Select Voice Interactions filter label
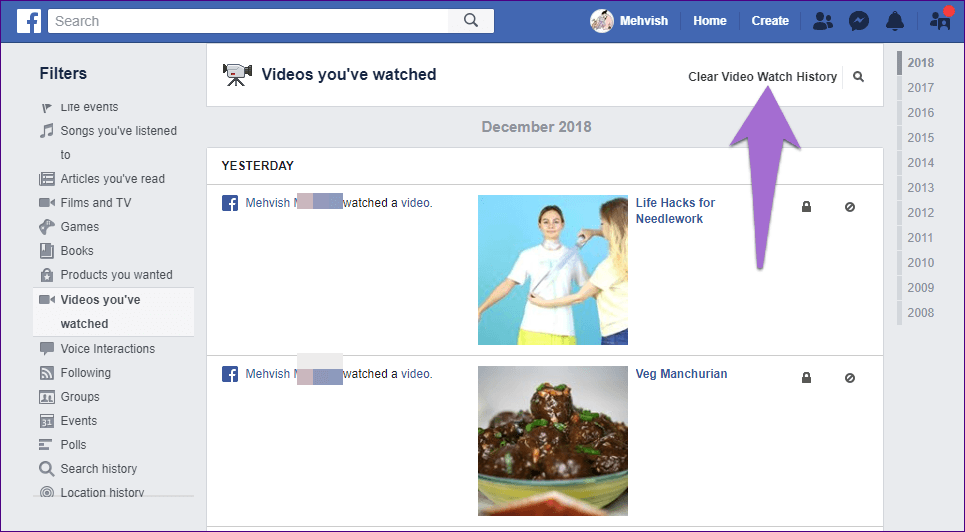The width and height of the screenshot is (965, 532). pyautogui.click(x=108, y=349)
